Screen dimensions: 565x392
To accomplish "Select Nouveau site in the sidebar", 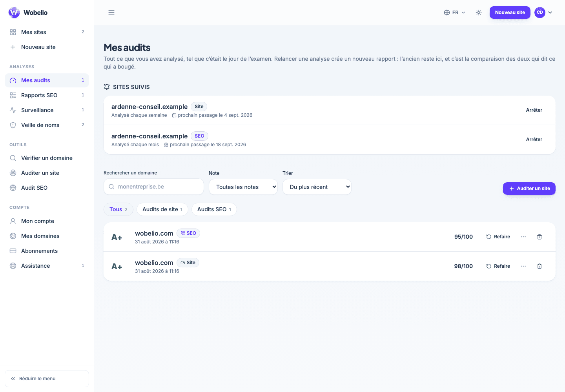I will (x=47, y=47).
